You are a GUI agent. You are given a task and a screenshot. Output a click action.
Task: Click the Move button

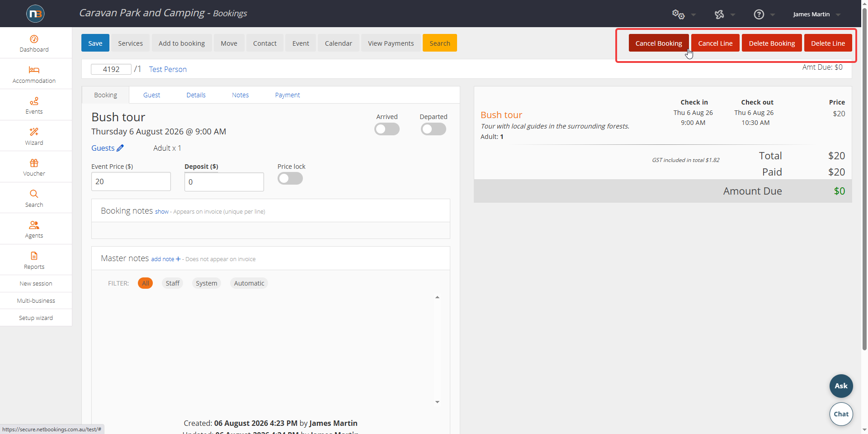click(x=229, y=43)
